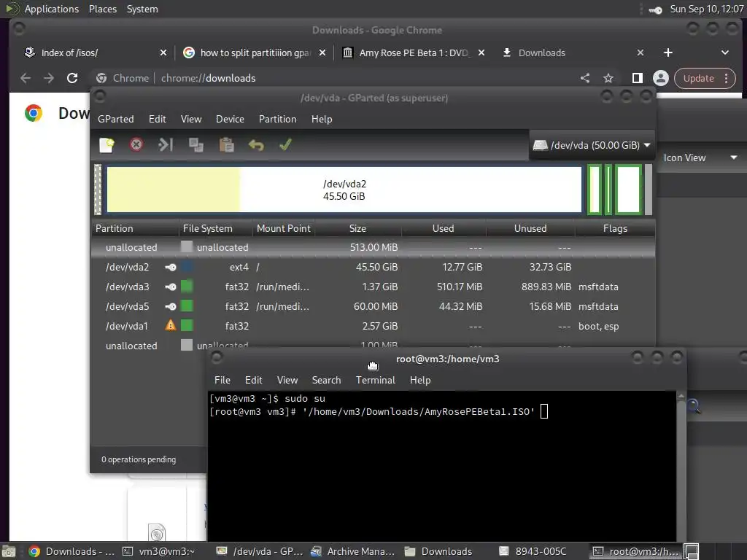747x560 pixels.
Task: Click the Chrome Update button
Action: tap(705, 78)
